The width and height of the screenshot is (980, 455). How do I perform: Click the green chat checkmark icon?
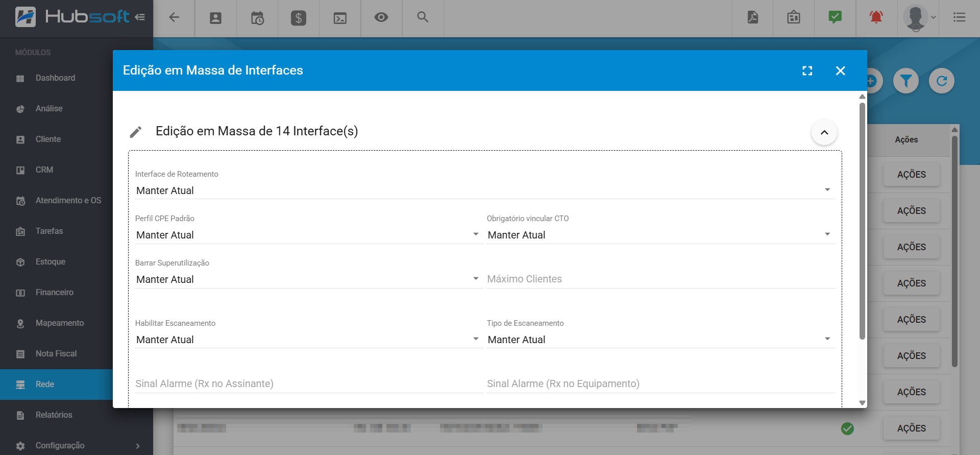click(835, 18)
